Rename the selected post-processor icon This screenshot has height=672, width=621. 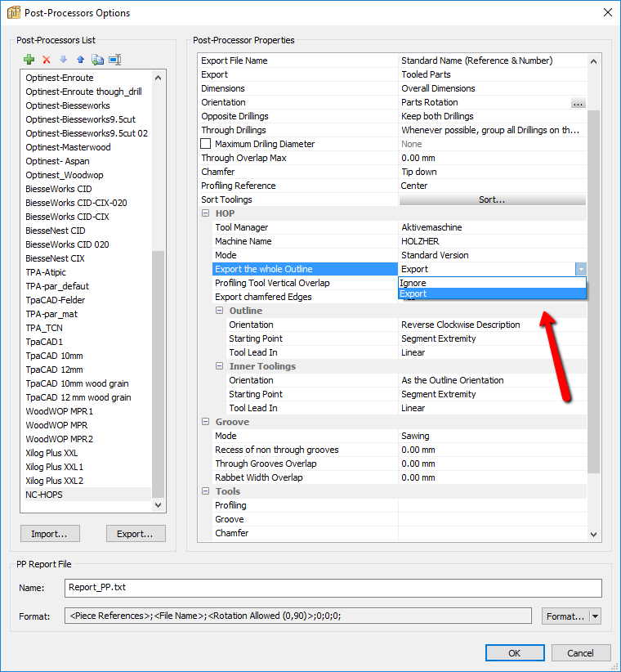[x=114, y=60]
